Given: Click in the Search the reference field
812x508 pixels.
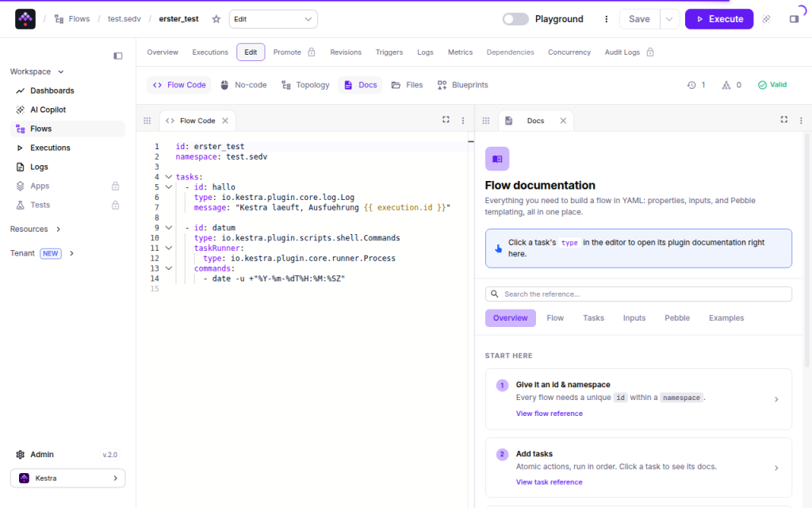Looking at the screenshot, I should (x=638, y=294).
